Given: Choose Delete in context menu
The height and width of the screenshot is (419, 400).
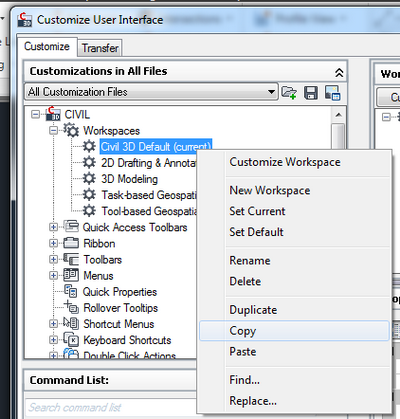Looking at the screenshot, I should click(x=294, y=281).
